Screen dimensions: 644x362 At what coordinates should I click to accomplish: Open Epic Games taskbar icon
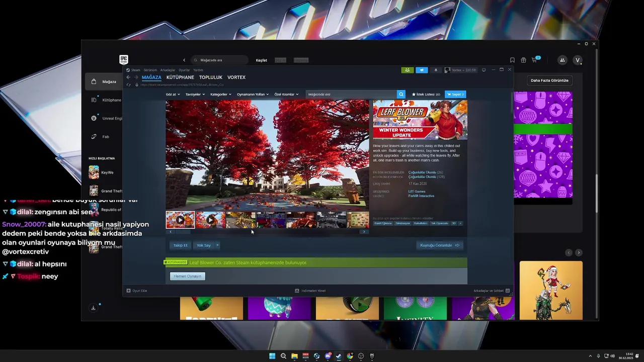[372, 356]
